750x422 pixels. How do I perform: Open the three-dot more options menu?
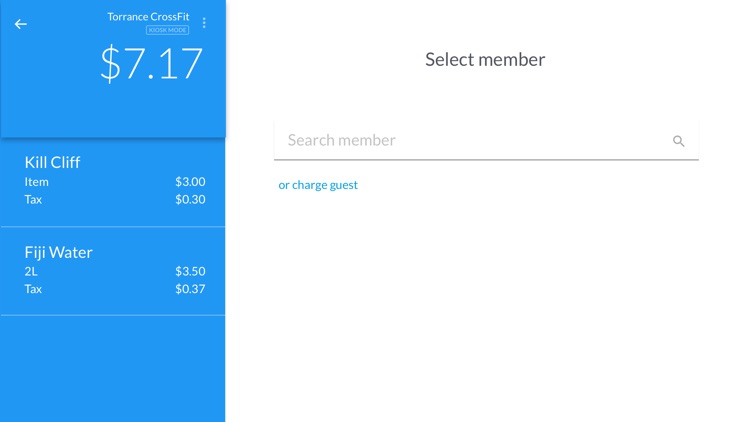point(204,23)
